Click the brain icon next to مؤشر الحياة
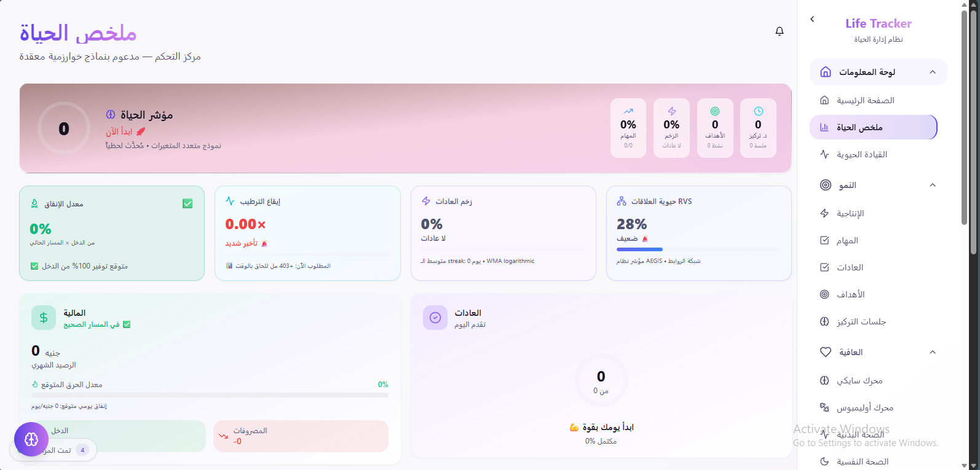Screen dimensions: 980x470 click(x=111, y=114)
